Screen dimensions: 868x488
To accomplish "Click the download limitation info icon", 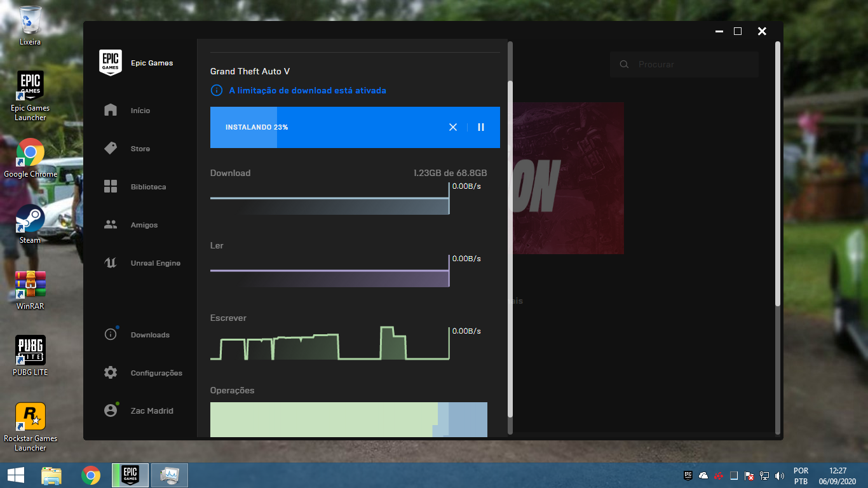I will click(x=217, y=90).
